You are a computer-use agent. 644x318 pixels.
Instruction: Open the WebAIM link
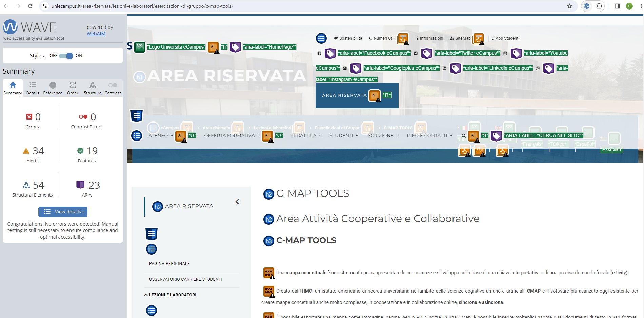[96, 34]
